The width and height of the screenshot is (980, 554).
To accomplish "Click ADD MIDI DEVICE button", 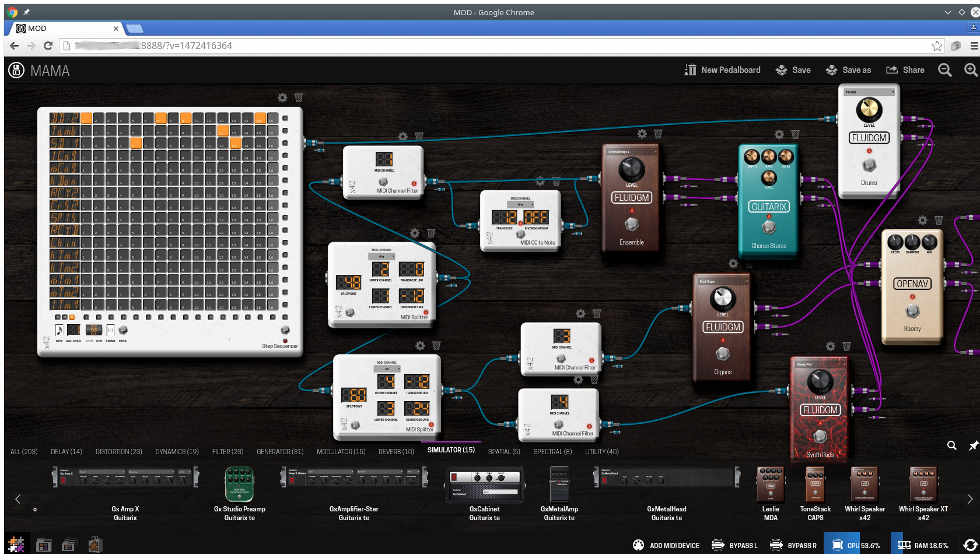I will (x=666, y=545).
